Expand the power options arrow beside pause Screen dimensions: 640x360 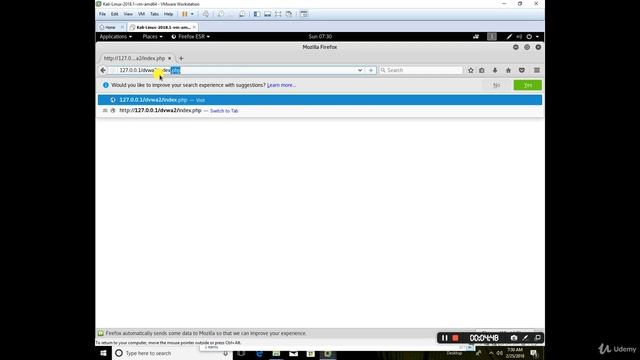pos(192,14)
